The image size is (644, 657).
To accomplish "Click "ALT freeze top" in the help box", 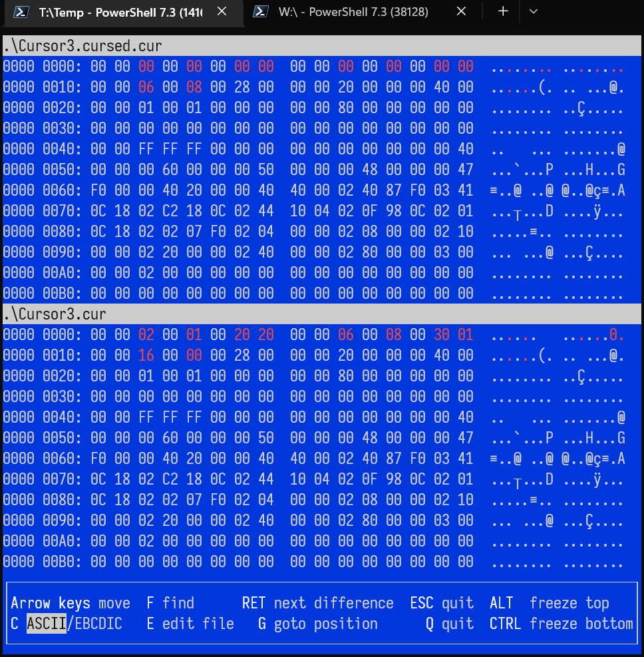I will (550, 603).
